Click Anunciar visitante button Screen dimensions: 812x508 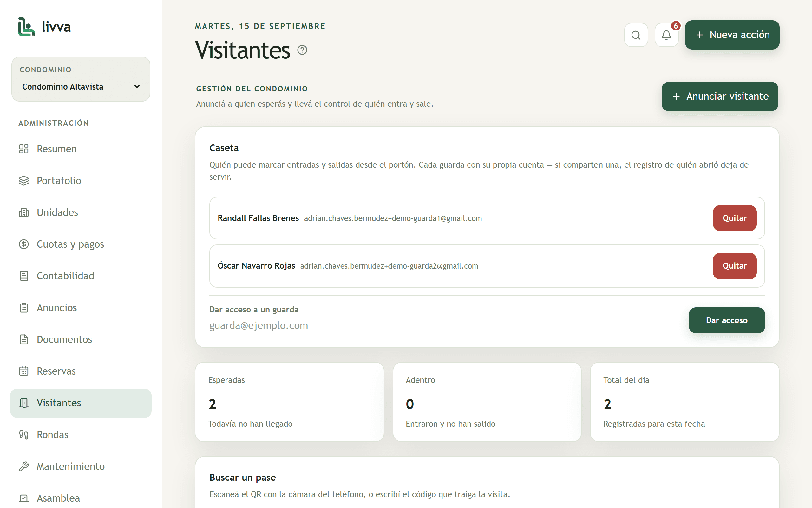click(x=720, y=97)
